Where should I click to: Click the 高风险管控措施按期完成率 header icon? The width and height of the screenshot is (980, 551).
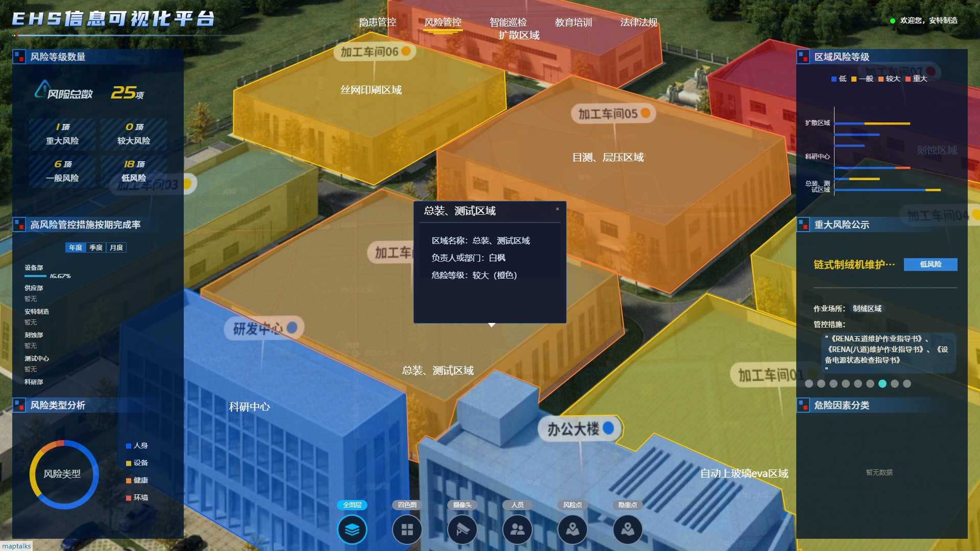[x=19, y=224]
